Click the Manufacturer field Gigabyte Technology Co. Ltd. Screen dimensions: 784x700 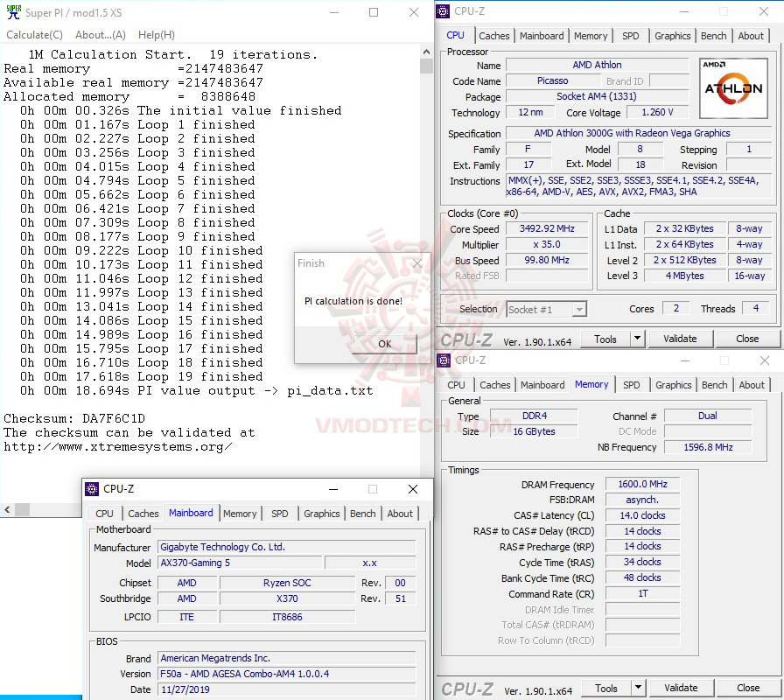click(287, 547)
